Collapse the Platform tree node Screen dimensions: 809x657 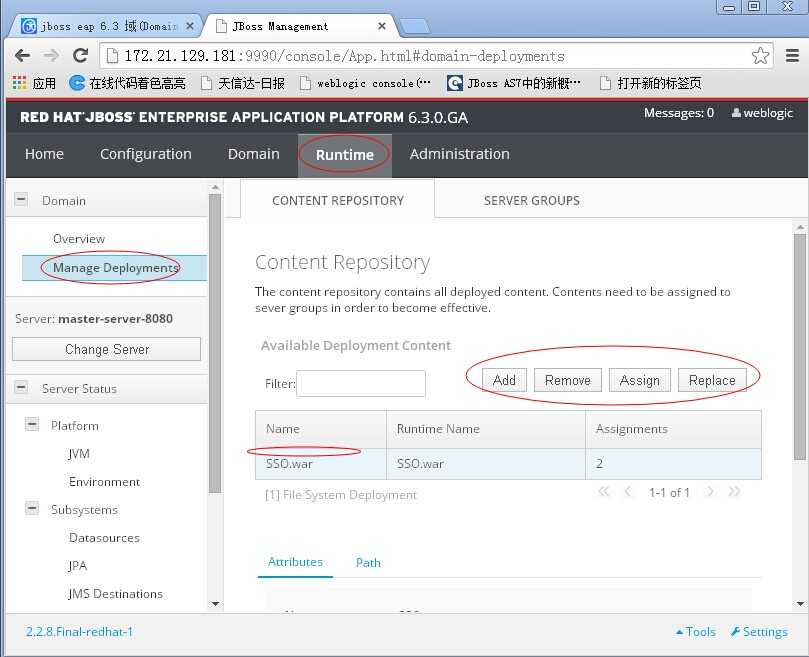(32, 424)
